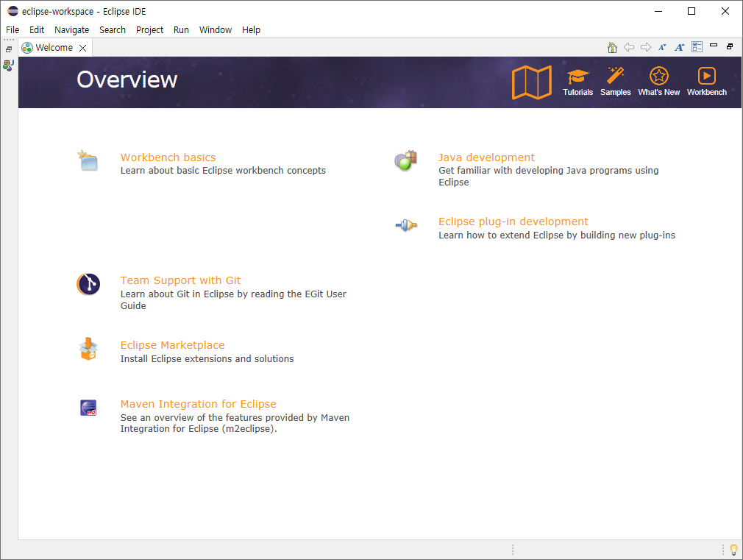
Task: Open Tutorials graduation cap icon
Action: [577, 77]
